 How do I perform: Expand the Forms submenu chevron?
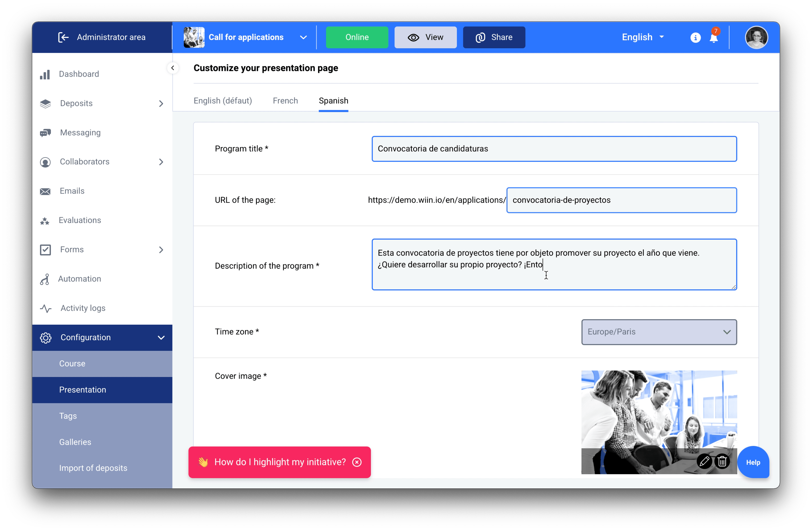click(161, 250)
